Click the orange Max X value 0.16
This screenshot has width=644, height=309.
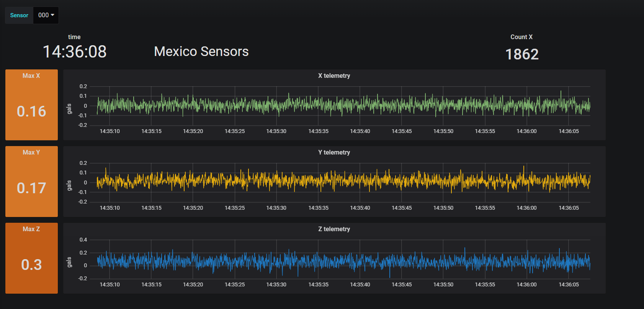[x=31, y=111]
